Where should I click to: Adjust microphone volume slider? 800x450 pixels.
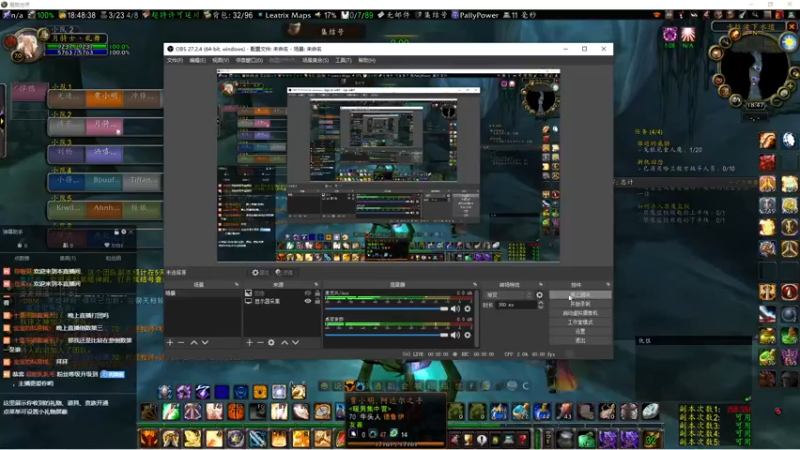coord(386,309)
